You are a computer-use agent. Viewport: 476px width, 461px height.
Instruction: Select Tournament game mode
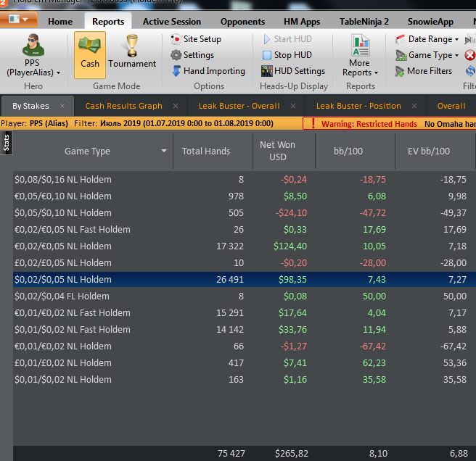(132, 51)
